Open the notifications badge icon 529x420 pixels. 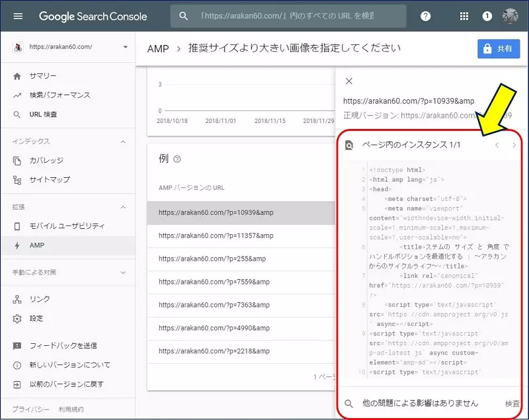click(487, 16)
